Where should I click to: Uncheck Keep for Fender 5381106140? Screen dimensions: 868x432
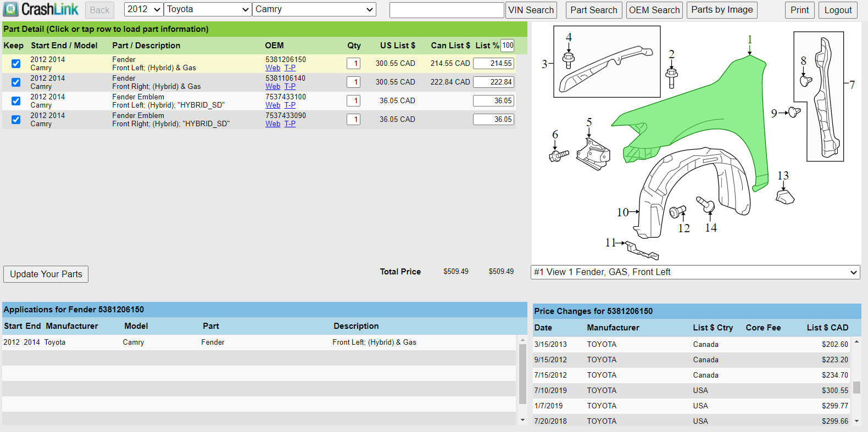tap(16, 82)
